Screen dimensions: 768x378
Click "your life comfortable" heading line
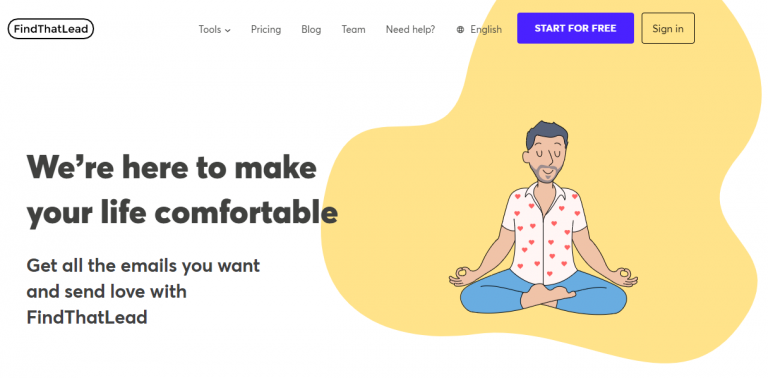182,213
